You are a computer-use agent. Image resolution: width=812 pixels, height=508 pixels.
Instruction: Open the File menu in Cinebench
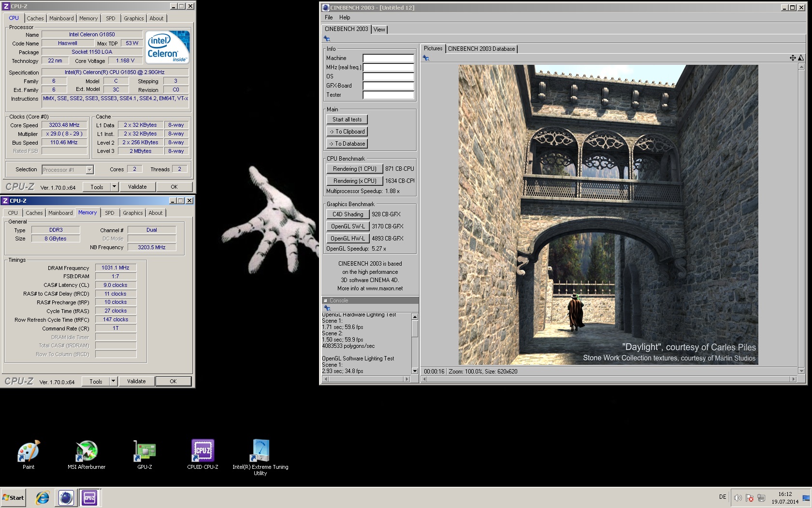coord(329,17)
